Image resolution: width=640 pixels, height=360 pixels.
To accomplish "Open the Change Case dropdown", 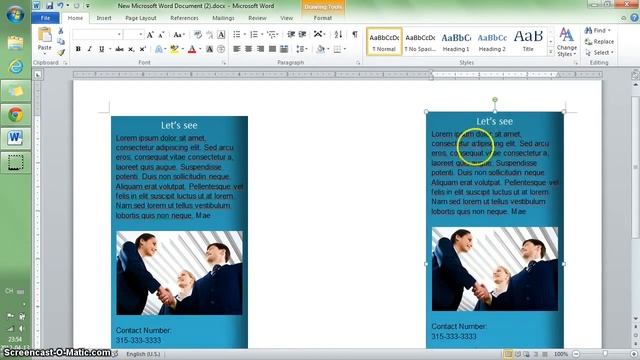I will click(x=179, y=35).
